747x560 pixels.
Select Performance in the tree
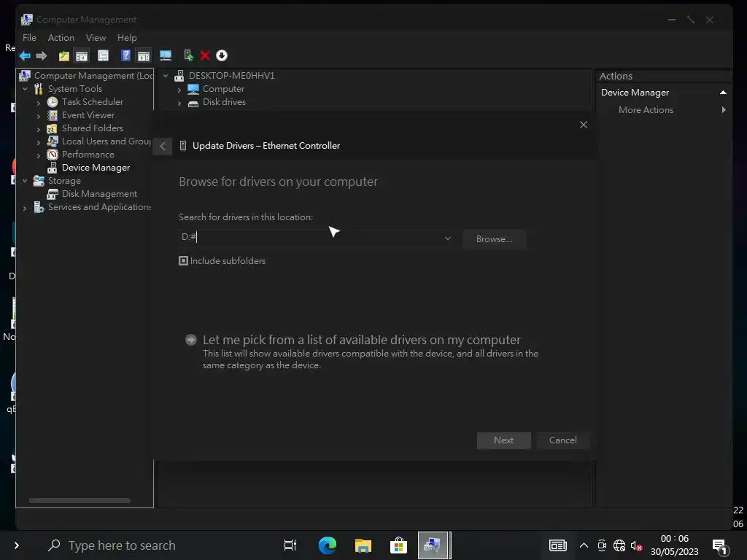point(88,155)
